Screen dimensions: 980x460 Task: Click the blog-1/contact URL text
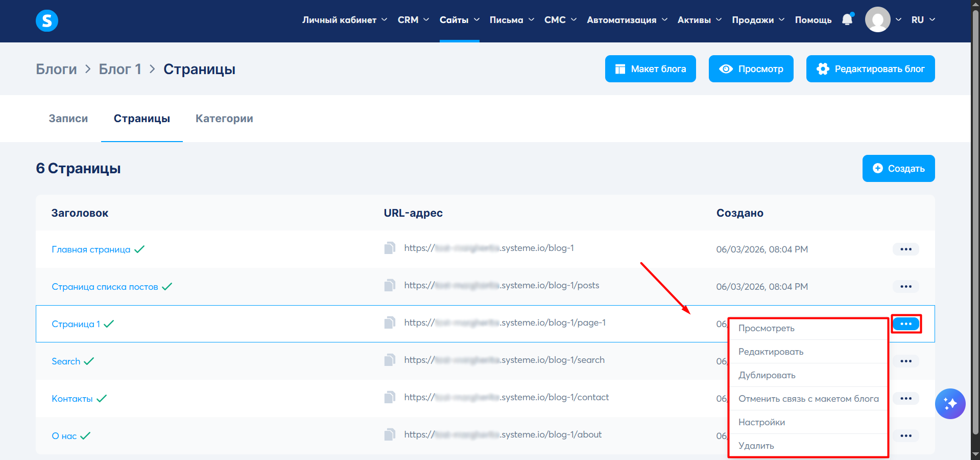507,397
